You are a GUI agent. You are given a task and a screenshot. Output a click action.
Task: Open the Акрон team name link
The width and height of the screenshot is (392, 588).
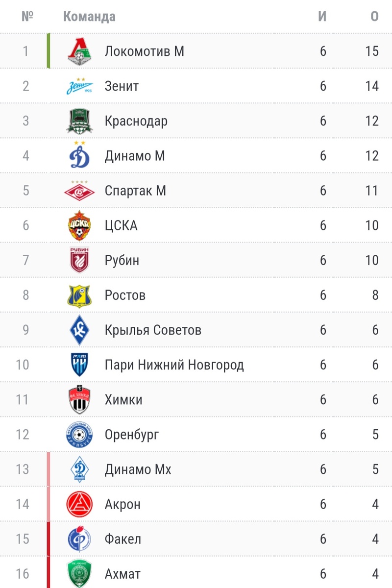click(122, 504)
